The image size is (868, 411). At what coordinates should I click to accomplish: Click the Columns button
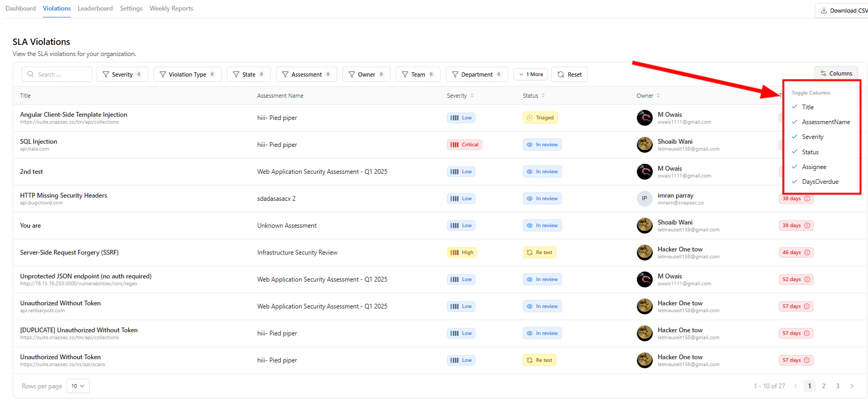pos(836,73)
